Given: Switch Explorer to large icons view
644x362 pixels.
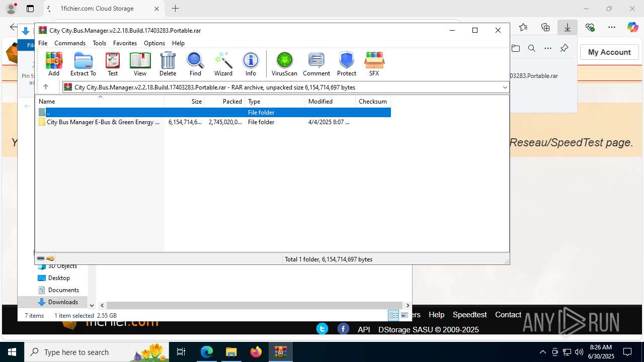Looking at the screenshot, I should point(405,315).
